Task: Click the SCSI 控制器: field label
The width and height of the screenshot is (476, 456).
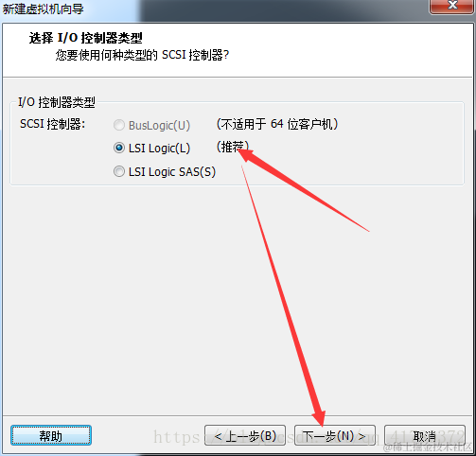Action: click(x=52, y=124)
